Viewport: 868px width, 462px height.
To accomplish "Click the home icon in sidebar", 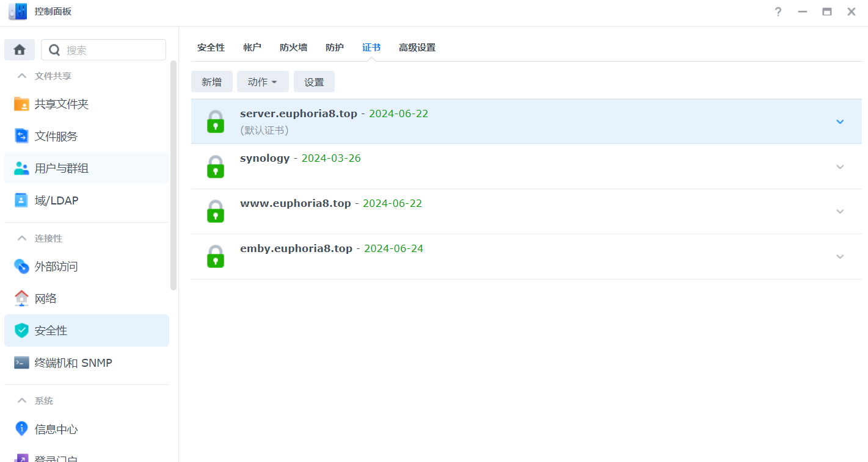I will pos(20,50).
